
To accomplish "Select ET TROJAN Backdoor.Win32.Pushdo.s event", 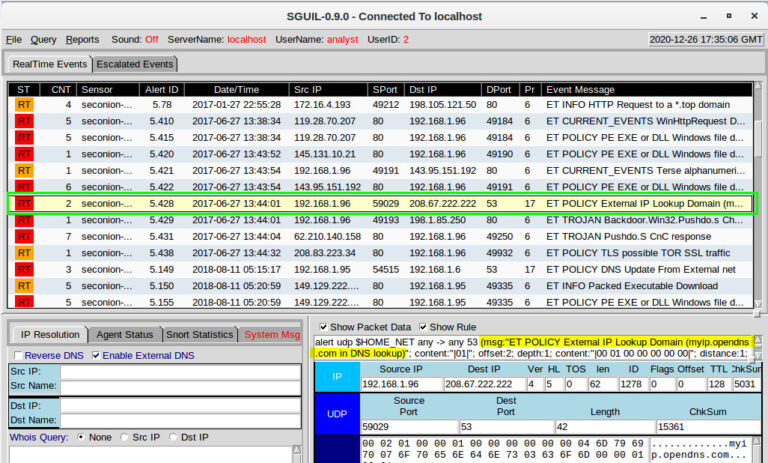I will (x=644, y=220).
